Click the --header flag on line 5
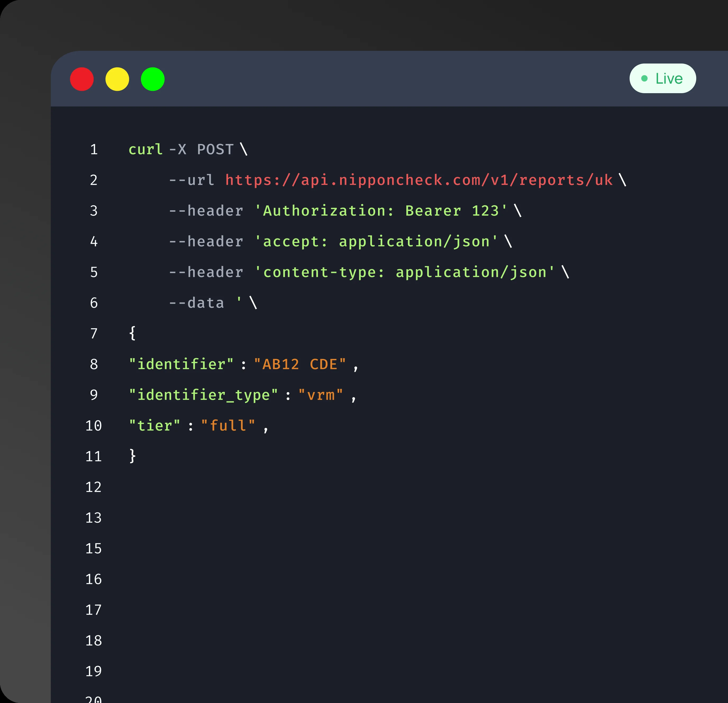This screenshot has width=728, height=703. [x=206, y=272]
